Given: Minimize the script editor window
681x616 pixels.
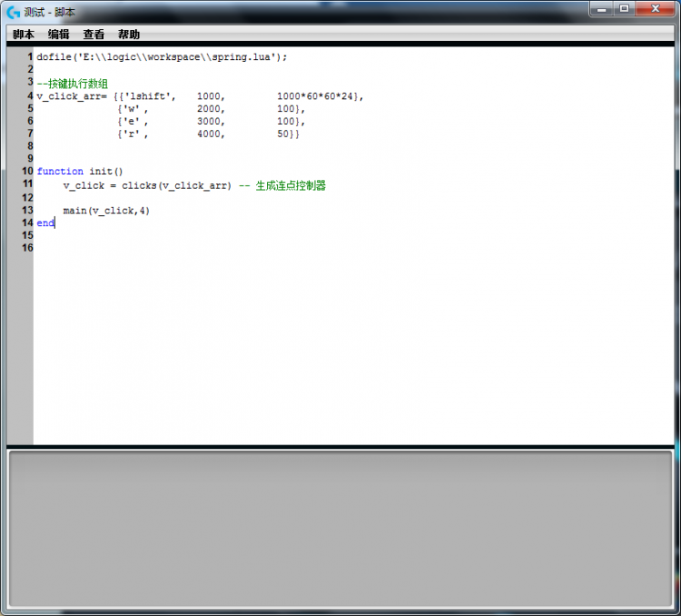Looking at the screenshot, I should [602, 8].
